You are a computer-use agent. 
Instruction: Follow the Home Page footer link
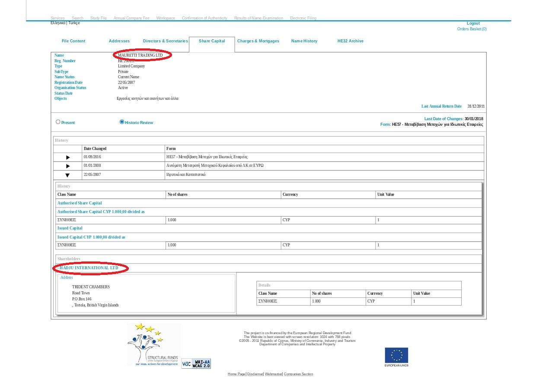[x=236, y=374]
